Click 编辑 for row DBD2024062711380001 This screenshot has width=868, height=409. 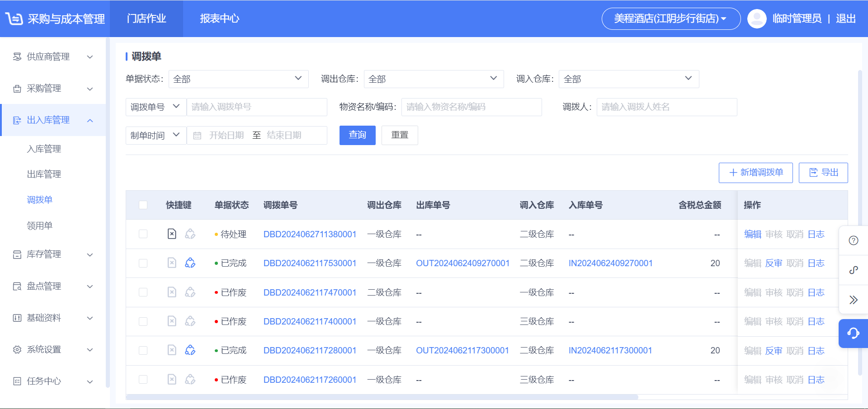click(x=753, y=234)
